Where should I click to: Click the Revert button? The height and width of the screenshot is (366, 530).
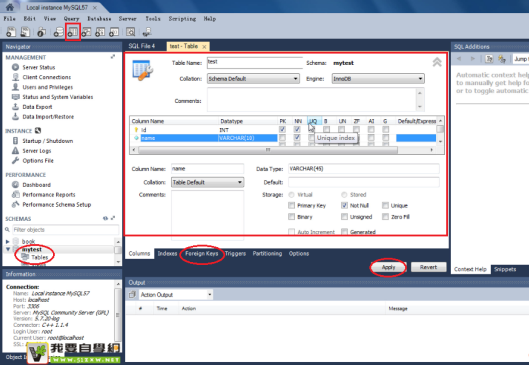pyautogui.click(x=428, y=267)
